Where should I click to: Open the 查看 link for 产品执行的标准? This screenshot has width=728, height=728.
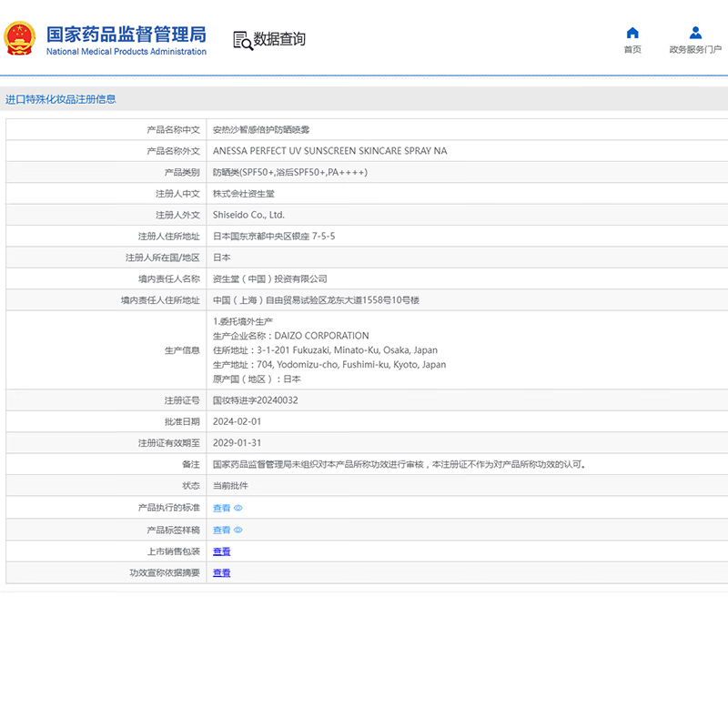pos(221,509)
